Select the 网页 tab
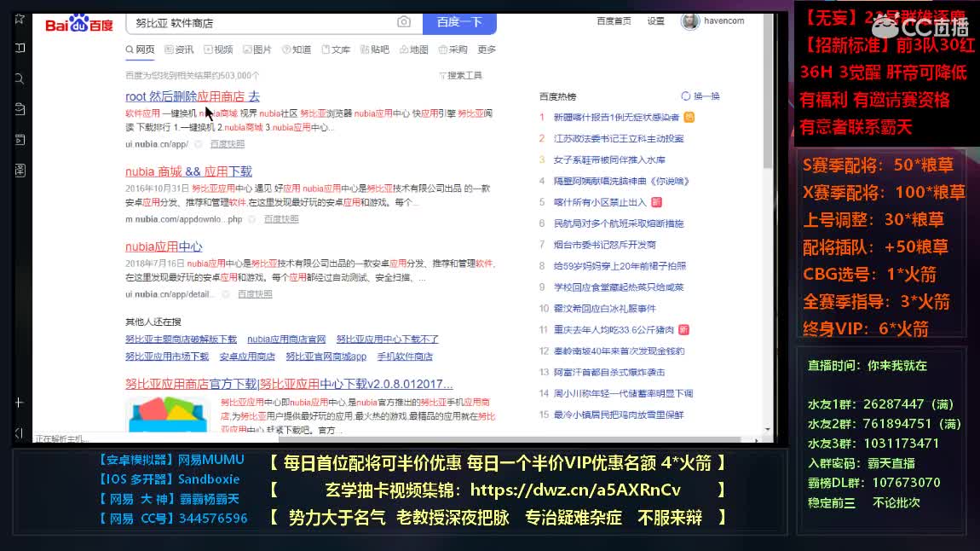This screenshot has height=551, width=980. [140, 49]
